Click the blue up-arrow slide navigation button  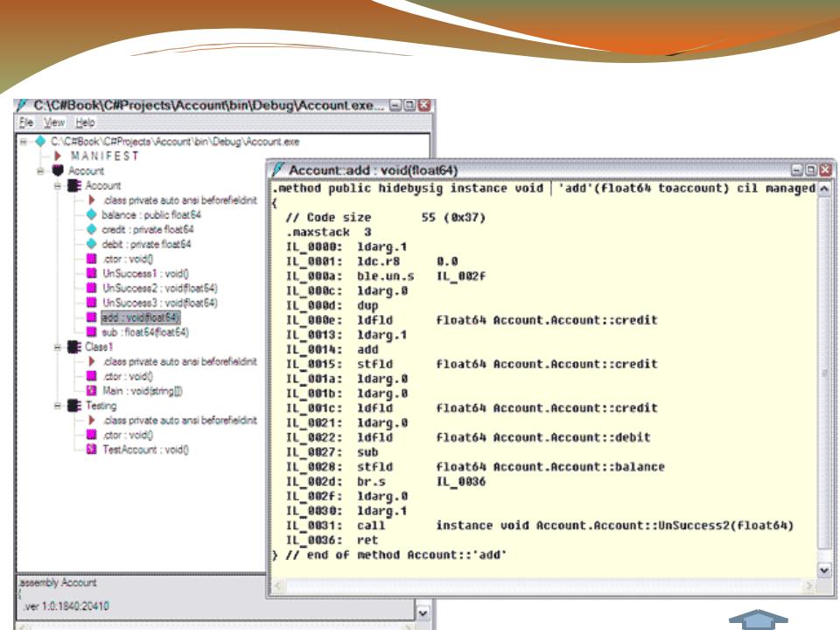758,619
